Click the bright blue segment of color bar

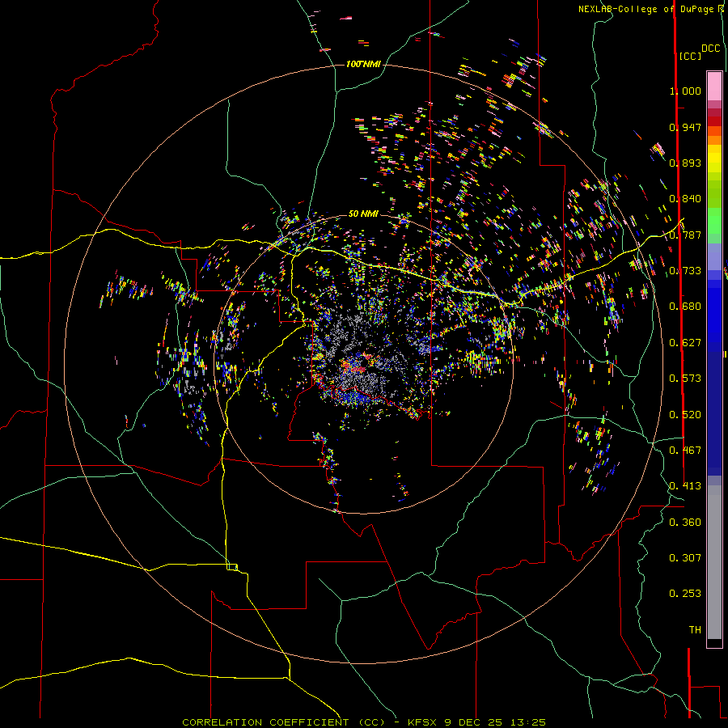pyautogui.click(x=714, y=315)
